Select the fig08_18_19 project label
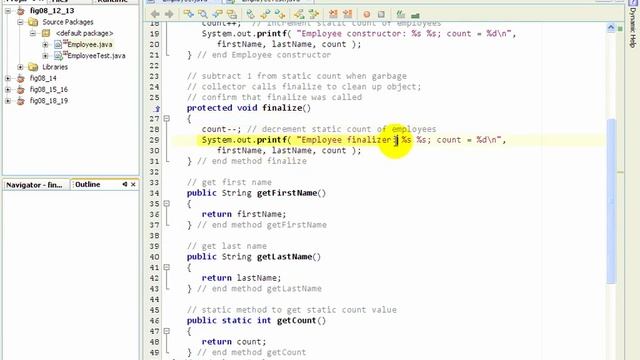The image size is (640, 360). click(x=49, y=101)
